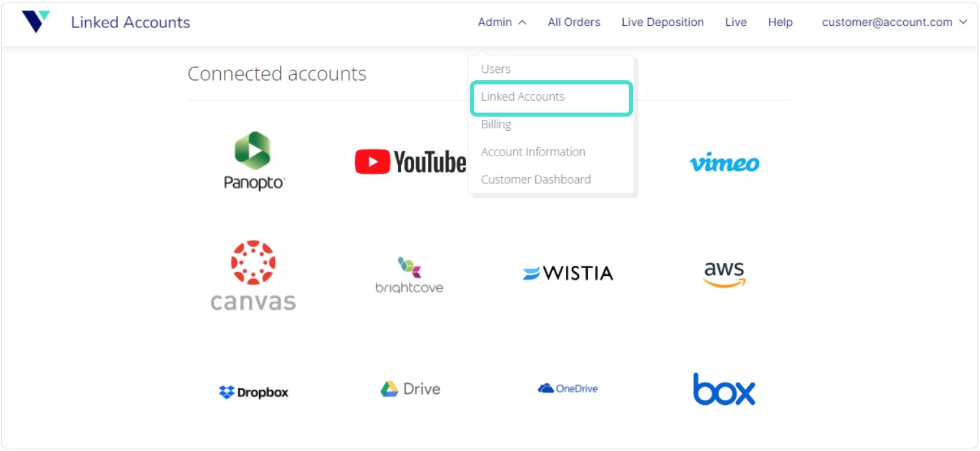Connect the OneDrive account
The height and width of the screenshot is (451, 980).
567,389
